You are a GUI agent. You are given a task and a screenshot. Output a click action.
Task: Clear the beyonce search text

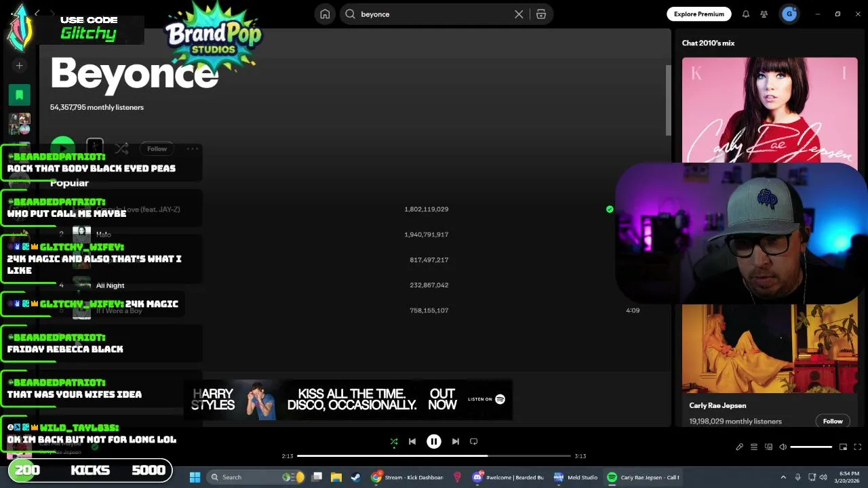pyautogui.click(x=519, y=14)
